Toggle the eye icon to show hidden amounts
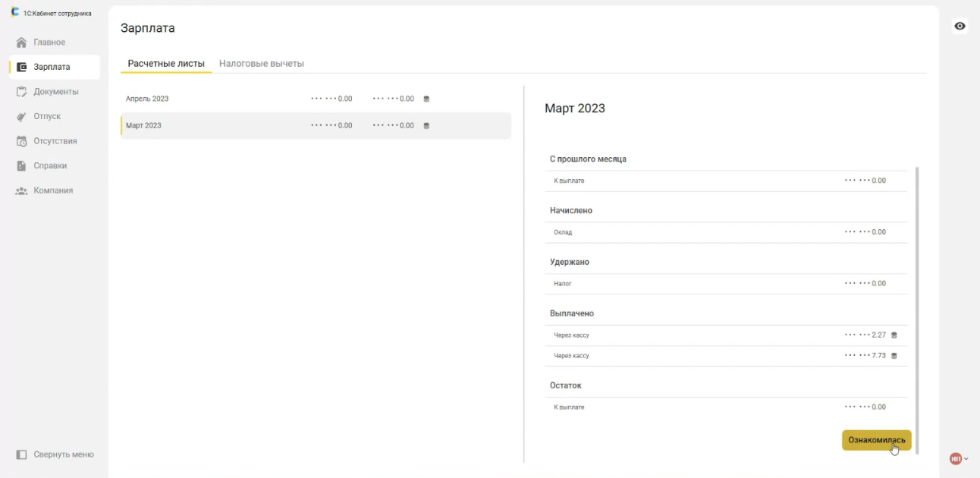This screenshot has height=478, width=980. coord(960,26)
